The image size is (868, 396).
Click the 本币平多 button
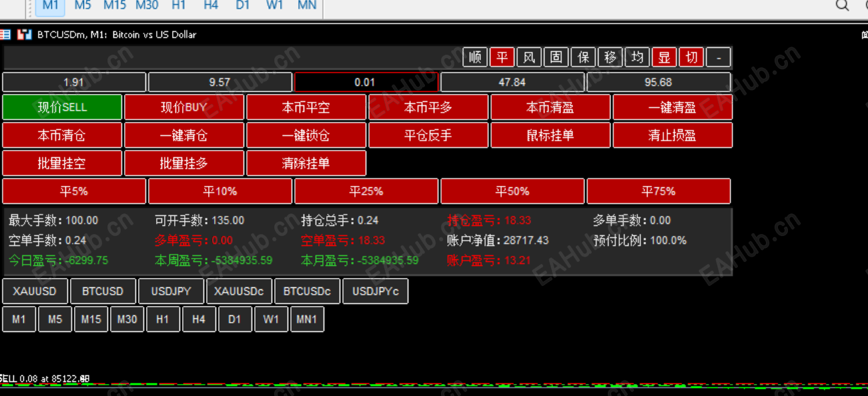428,107
